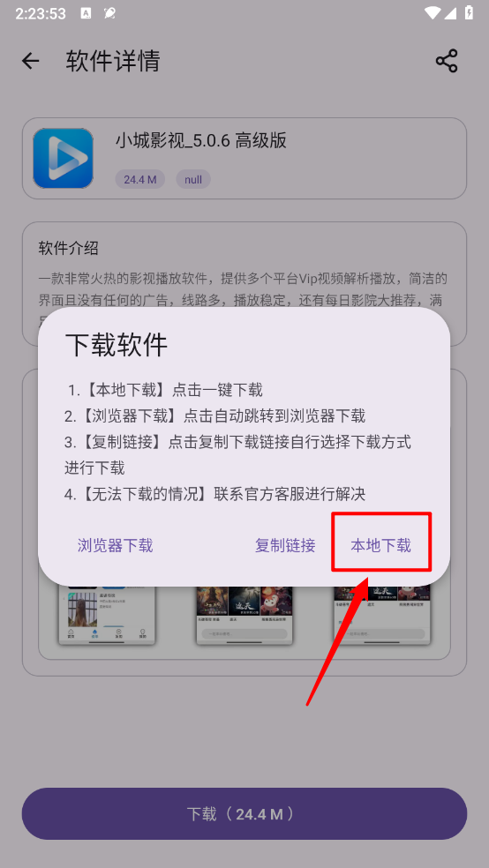Tap the Wi-Fi status icon
Viewport: 489px width, 868px height.
(x=433, y=12)
